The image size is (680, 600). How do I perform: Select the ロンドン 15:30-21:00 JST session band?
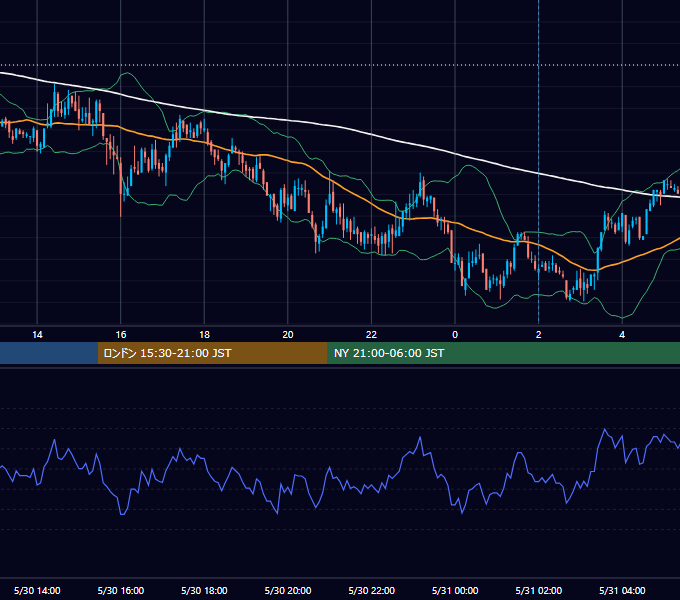(x=212, y=353)
